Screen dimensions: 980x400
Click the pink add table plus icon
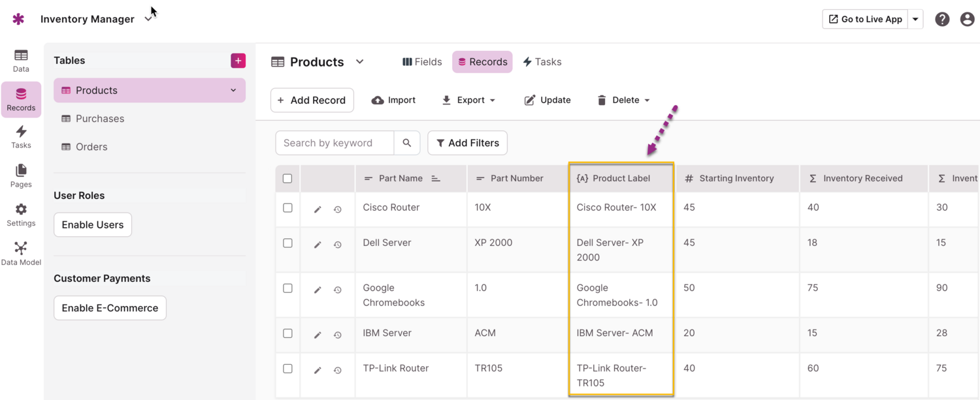238,61
